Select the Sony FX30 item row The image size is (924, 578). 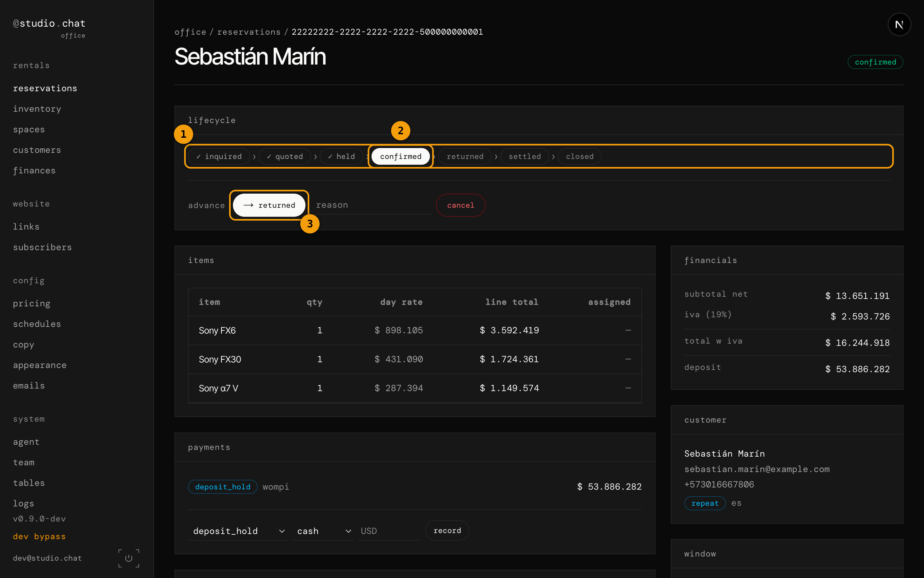(415, 359)
